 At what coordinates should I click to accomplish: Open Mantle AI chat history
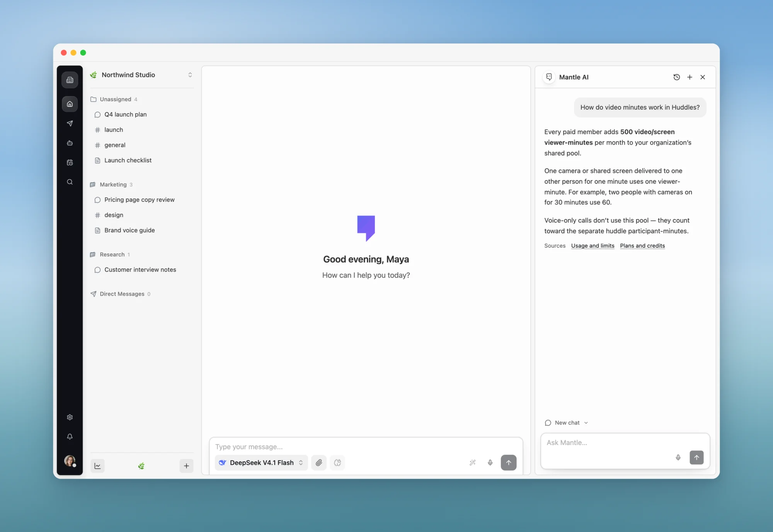click(x=677, y=77)
